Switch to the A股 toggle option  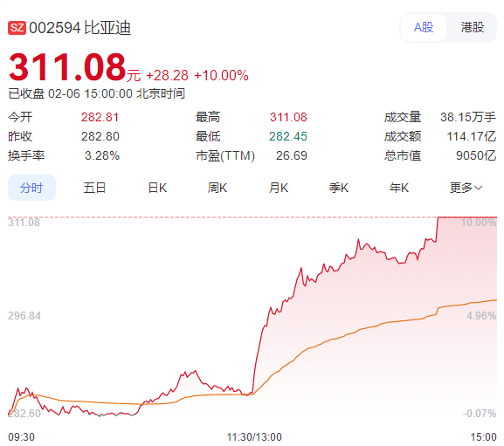[x=424, y=27]
